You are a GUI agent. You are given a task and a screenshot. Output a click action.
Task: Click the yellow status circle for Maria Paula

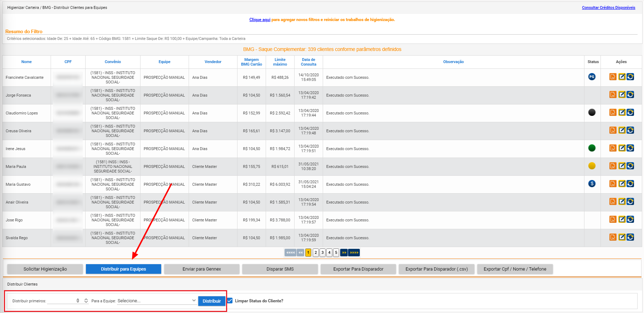click(x=592, y=166)
